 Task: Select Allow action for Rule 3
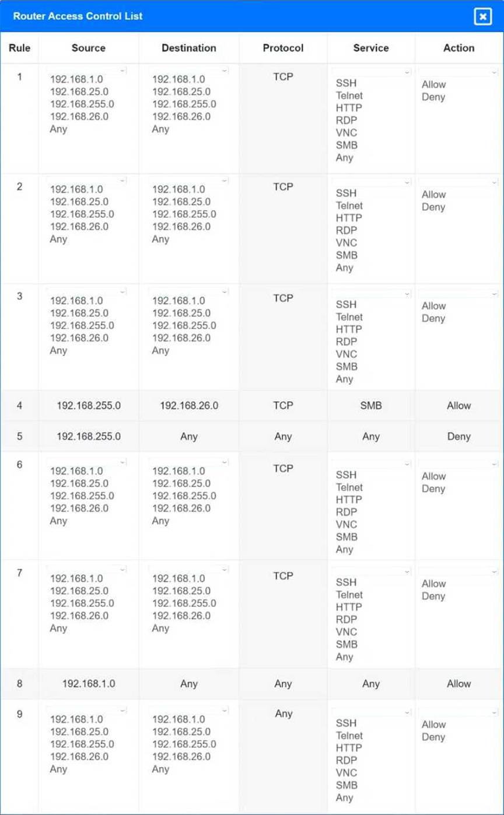433,306
